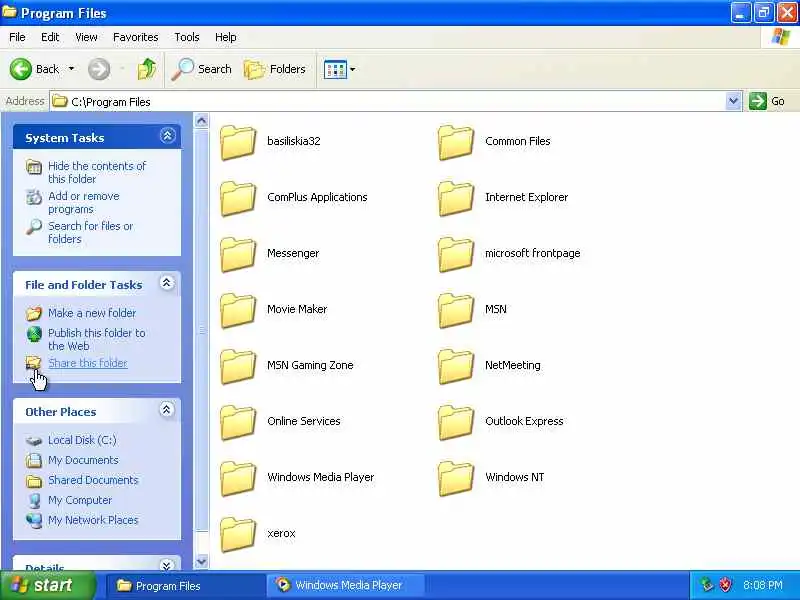Screen dimensions: 800x600
Task: Select the Outlook Express folder icon
Action: click(456, 423)
